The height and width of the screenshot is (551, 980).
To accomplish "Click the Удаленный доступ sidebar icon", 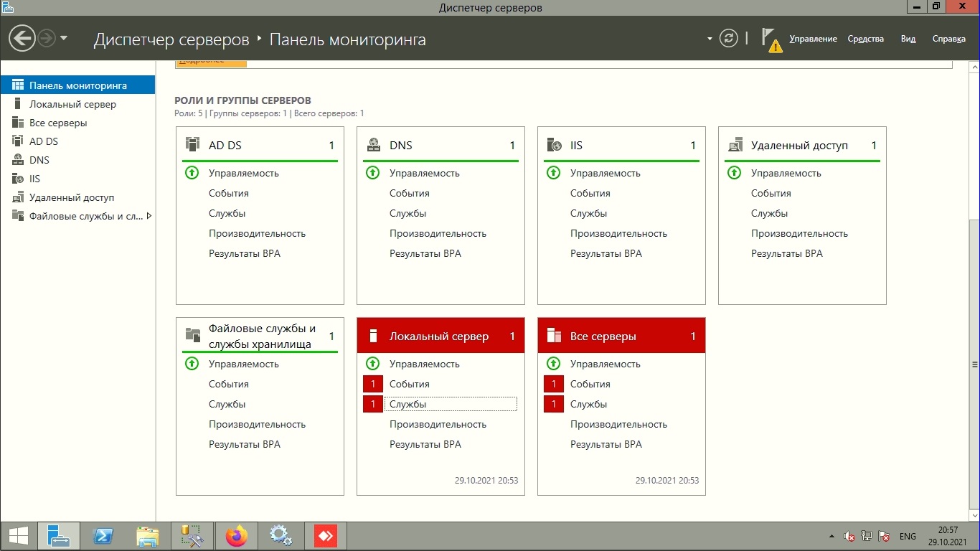I will pyautogui.click(x=18, y=197).
